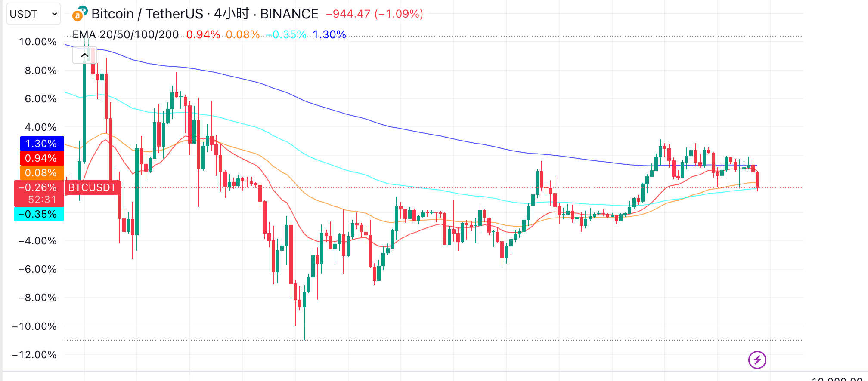Click the blue 1.30% price scale label
Screen dimensions: 868x381
(x=41, y=144)
